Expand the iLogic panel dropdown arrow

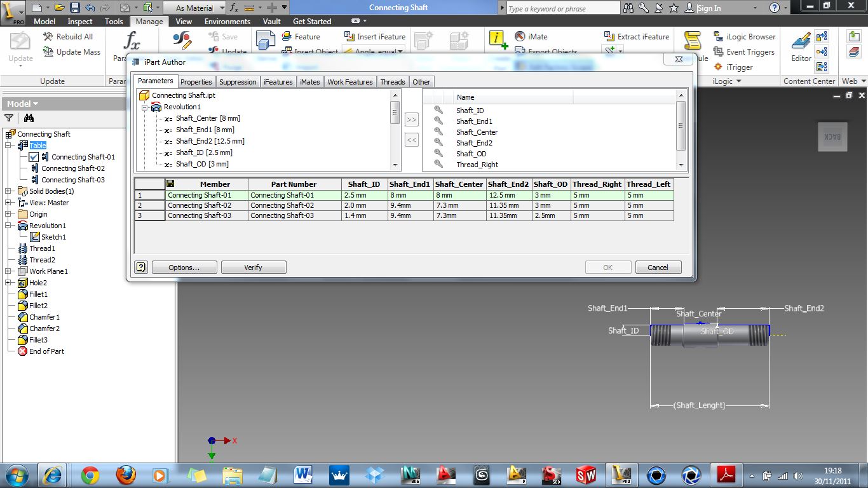click(x=740, y=81)
